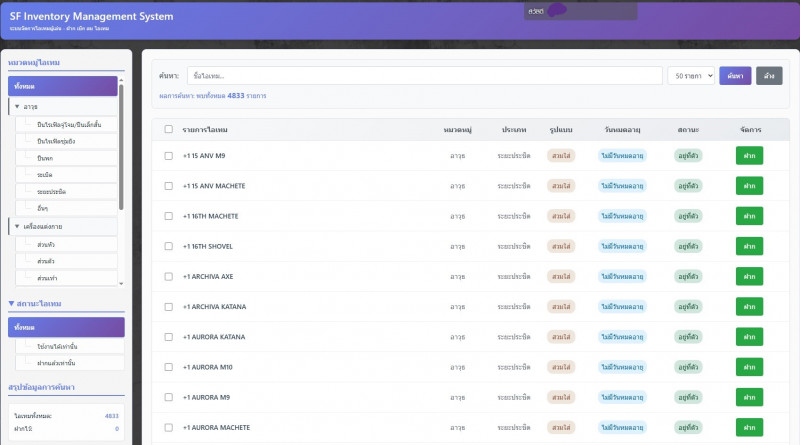The image size is (800, 445).
Task: Collapse the เครื่องแต่งกาย category tree node
Action: pos(17,227)
